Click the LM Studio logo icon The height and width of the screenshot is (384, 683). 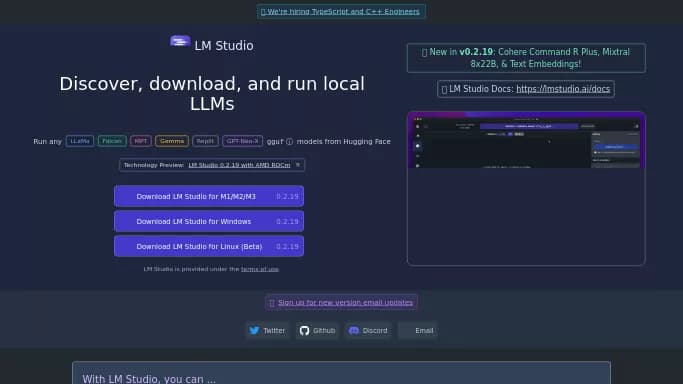click(x=180, y=41)
